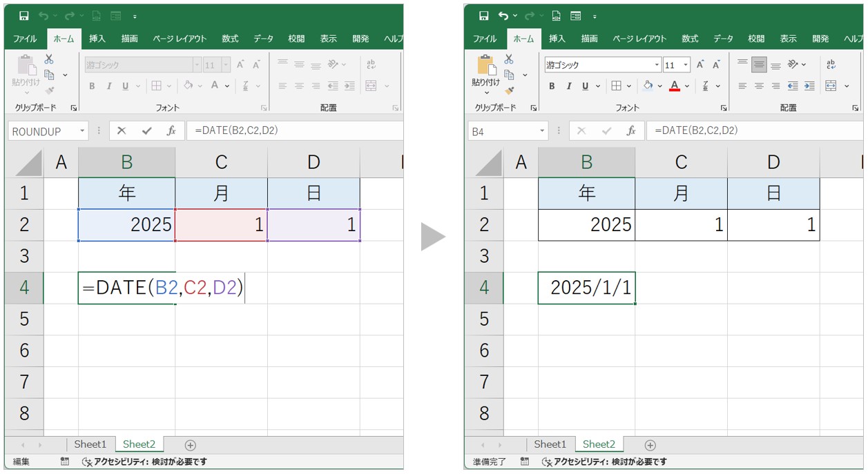The height and width of the screenshot is (474, 868).
Task: Toggle middle vertical alignment in the right window
Action: (759, 65)
